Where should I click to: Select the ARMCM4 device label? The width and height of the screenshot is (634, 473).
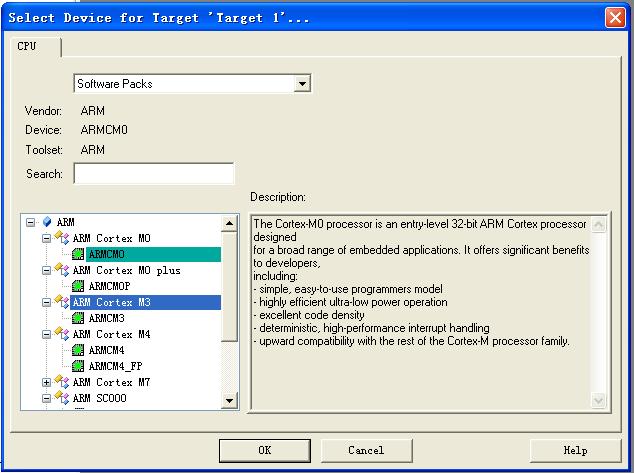(x=106, y=350)
